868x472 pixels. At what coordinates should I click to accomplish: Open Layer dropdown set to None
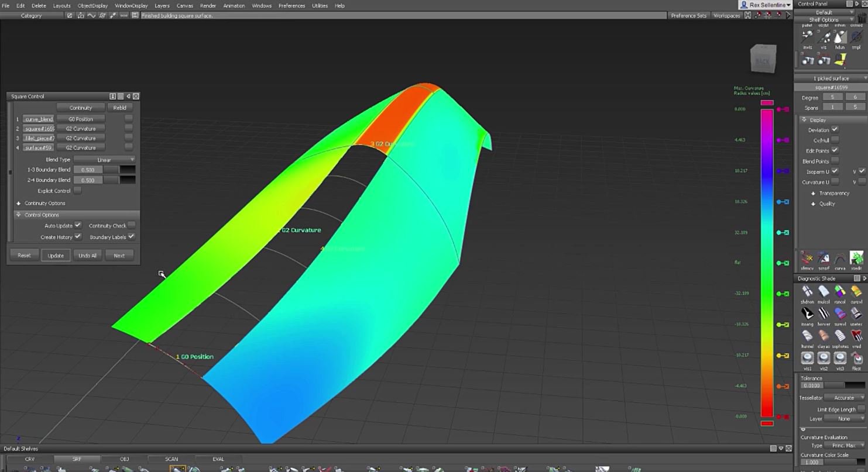tap(845, 419)
